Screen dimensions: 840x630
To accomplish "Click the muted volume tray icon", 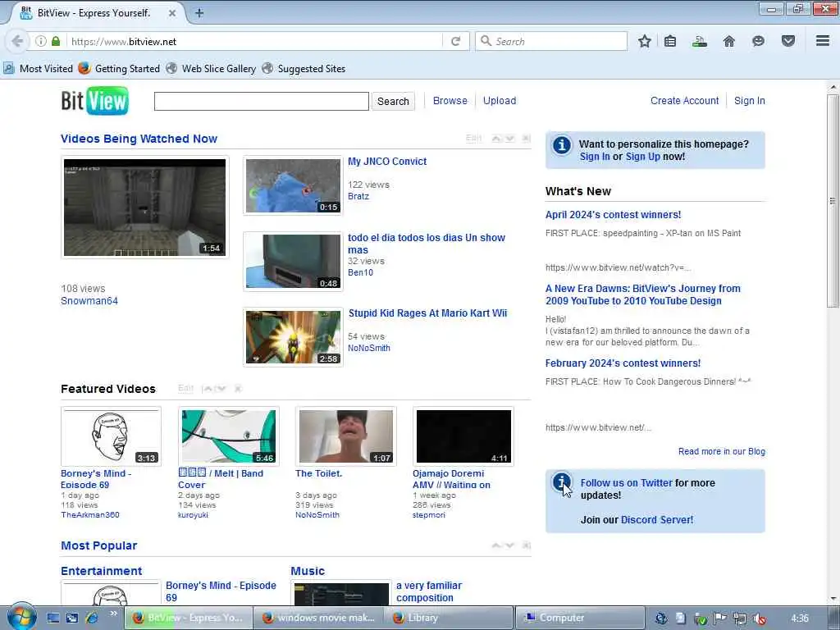I will (x=759, y=619).
